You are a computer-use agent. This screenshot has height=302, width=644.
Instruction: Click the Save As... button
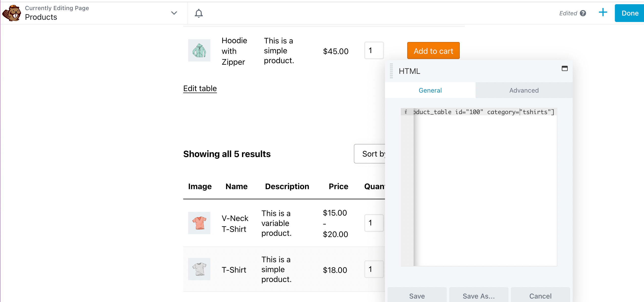point(479,296)
